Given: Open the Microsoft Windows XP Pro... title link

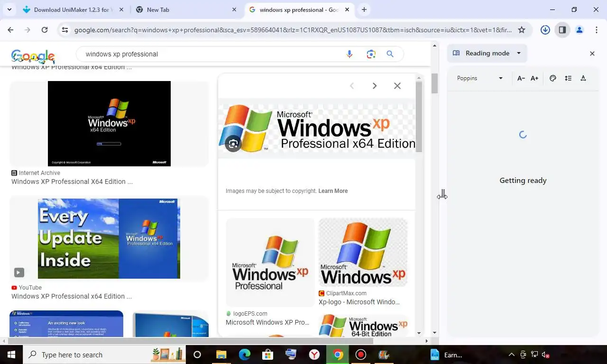Looking at the screenshot, I should [267, 322].
